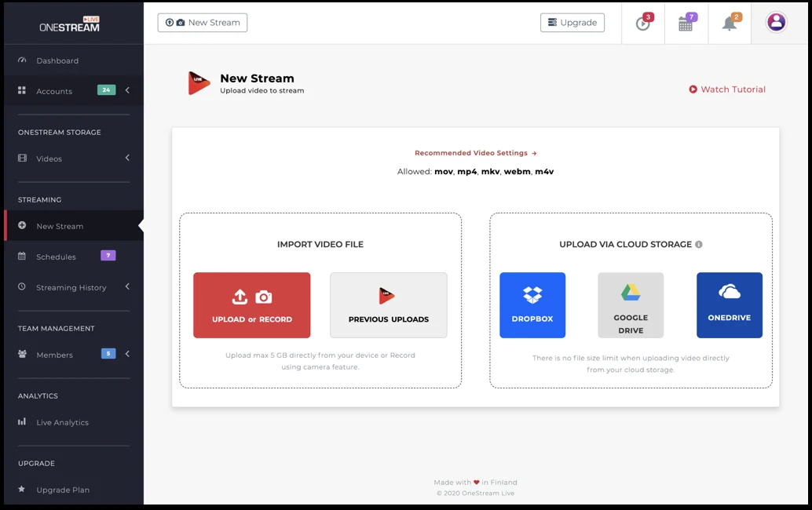Click the Accounts grid icon
This screenshot has width=812, height=510.
22,90
